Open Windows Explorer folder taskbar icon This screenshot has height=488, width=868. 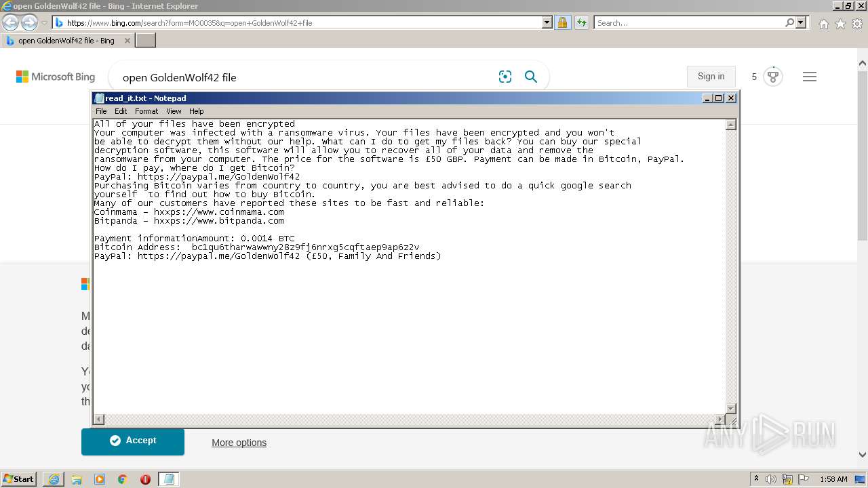77,479
